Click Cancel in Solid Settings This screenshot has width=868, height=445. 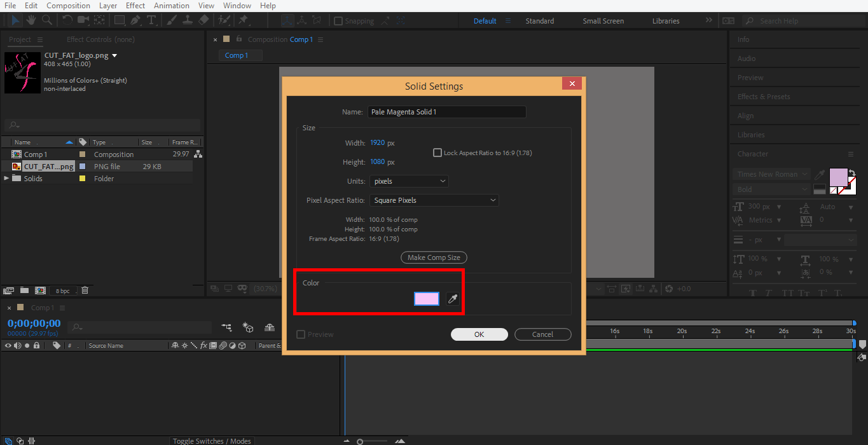tap(542, 334)
